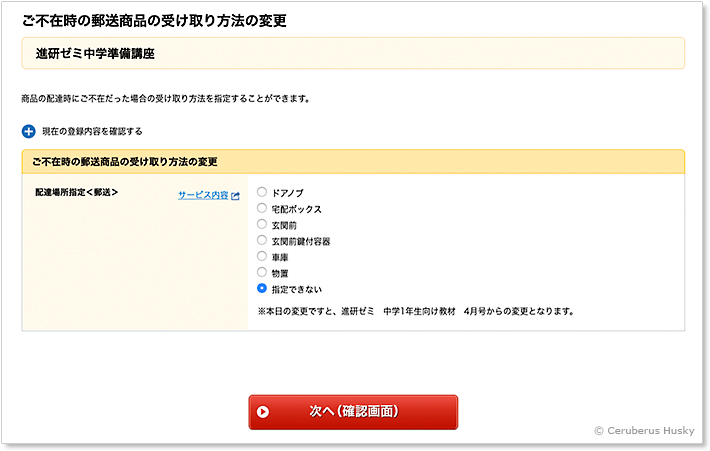Screen dimensions: 710x451
Task: Select the 車庫 radio button
Action: tap(262, 256)
